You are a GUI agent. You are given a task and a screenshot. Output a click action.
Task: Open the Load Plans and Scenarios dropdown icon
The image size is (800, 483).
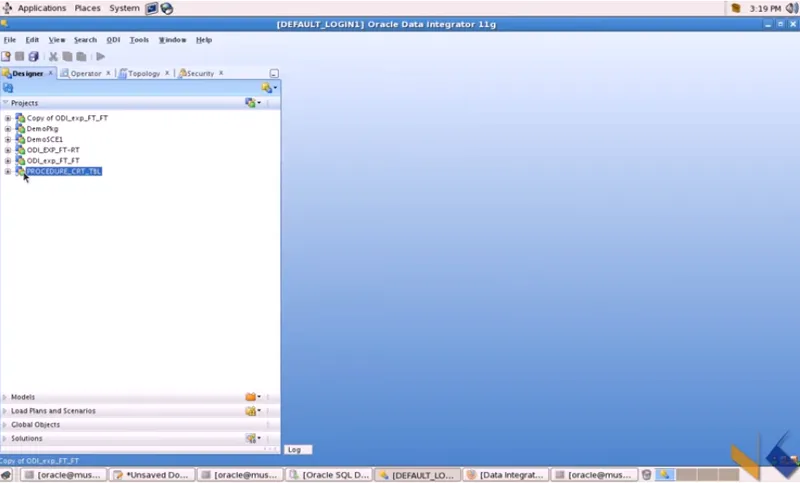tap(253, 411)
